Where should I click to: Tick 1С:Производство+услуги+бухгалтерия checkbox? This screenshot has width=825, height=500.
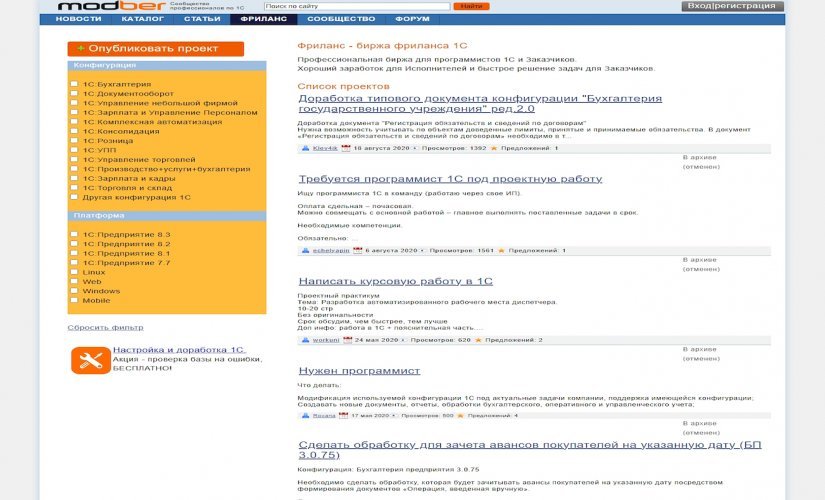coord(74,169)
